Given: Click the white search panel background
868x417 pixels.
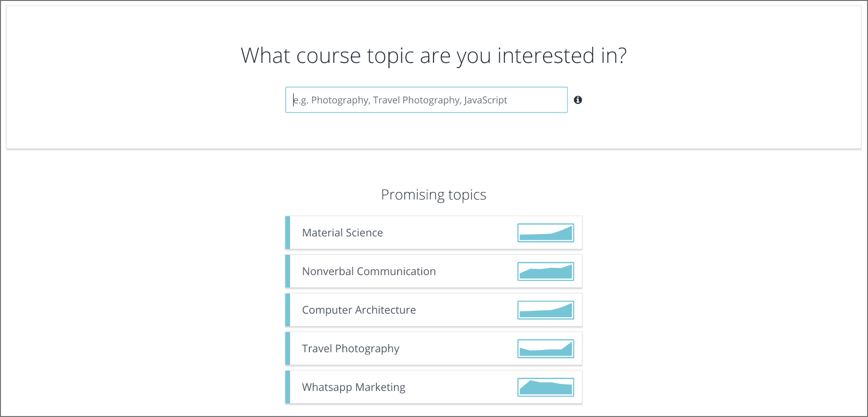Looking at the screenshot, I should click(x=142, y=95).
